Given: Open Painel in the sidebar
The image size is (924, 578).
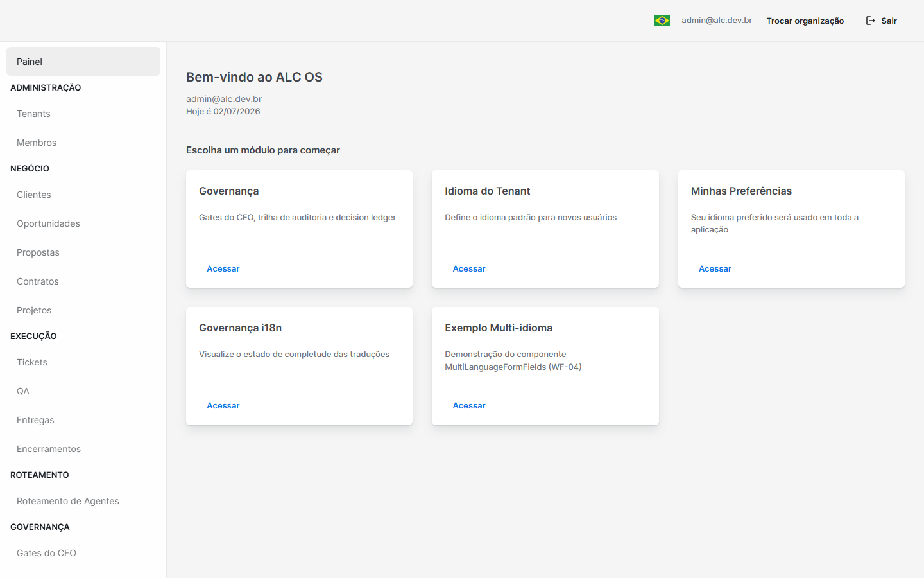Looking at the screenshot, I should click(x=83, y=62).
